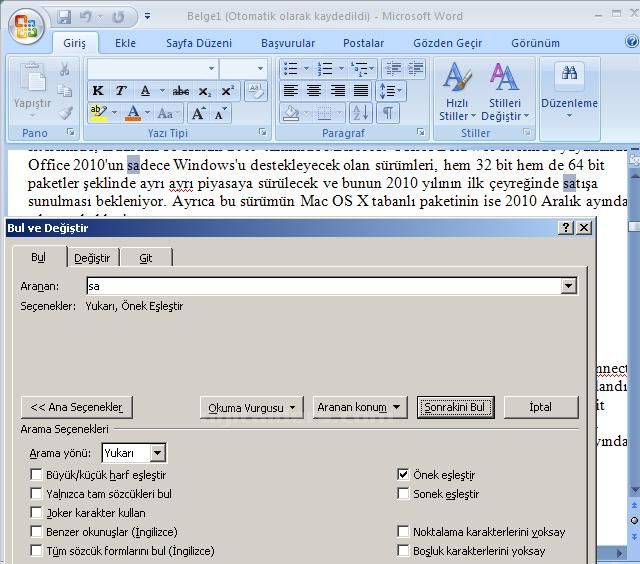
Task: Click Sonrakini Bul button
Action: [455, 408]
